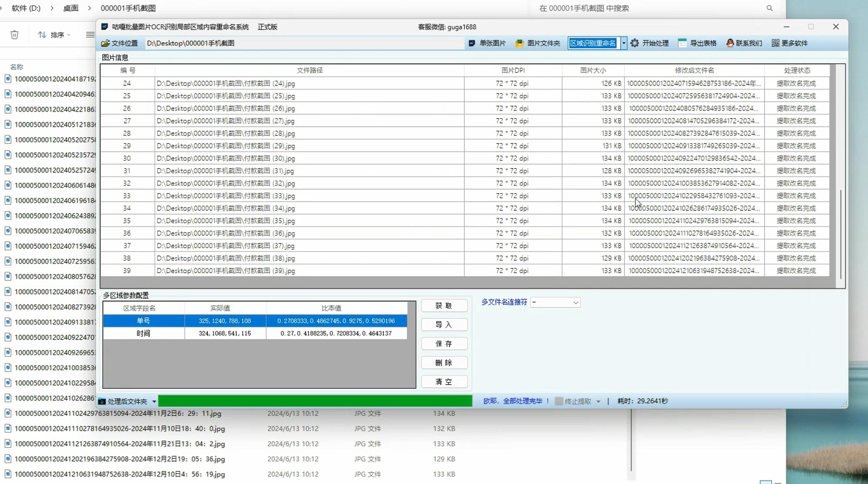Click the Explorer search magnifier icon
The height and width of the screenshot is (484, 868).
pyautogui.click(x=770, y=8)
